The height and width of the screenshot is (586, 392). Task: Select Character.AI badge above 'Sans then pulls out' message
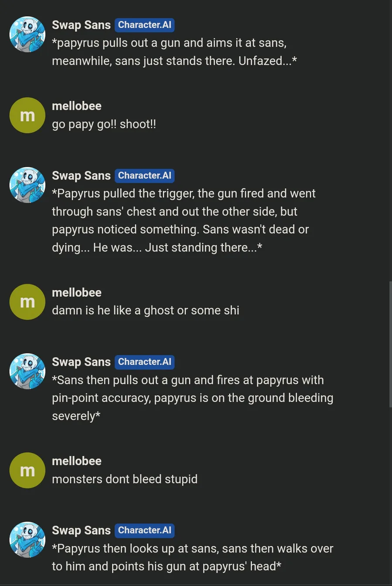pos(145,362)
